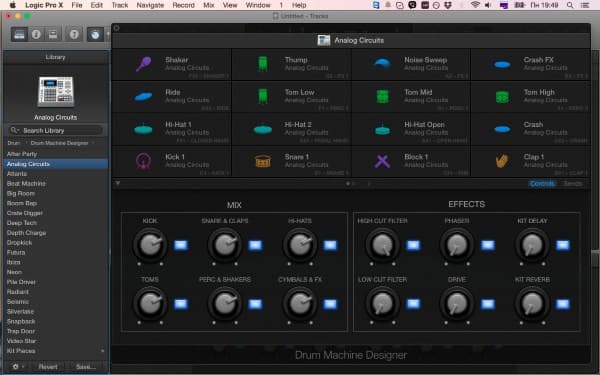The image size is (600, 375).
Task: Click the Analog Circuits drum machine thumbnail
Action: click(56, 91)
